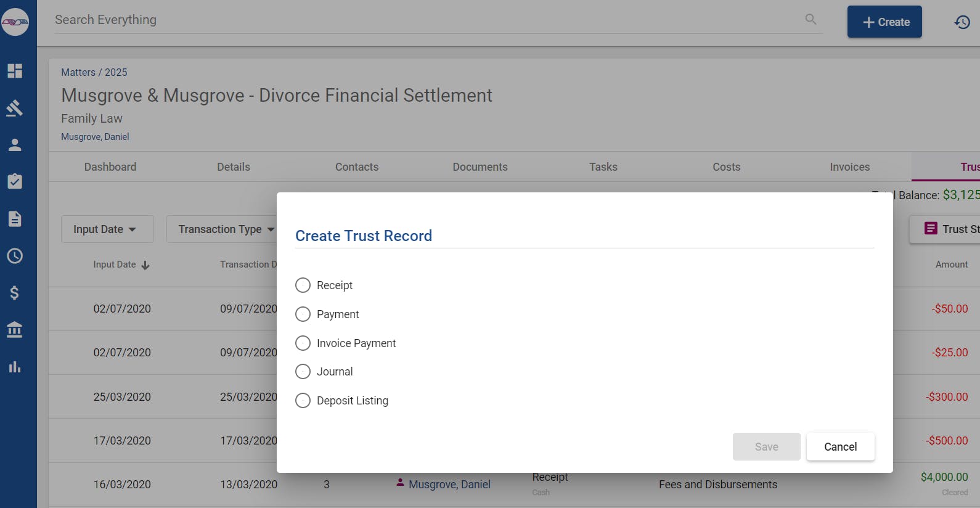
Task: Open Matters via the gavel icon
Action: click(15, 108)
